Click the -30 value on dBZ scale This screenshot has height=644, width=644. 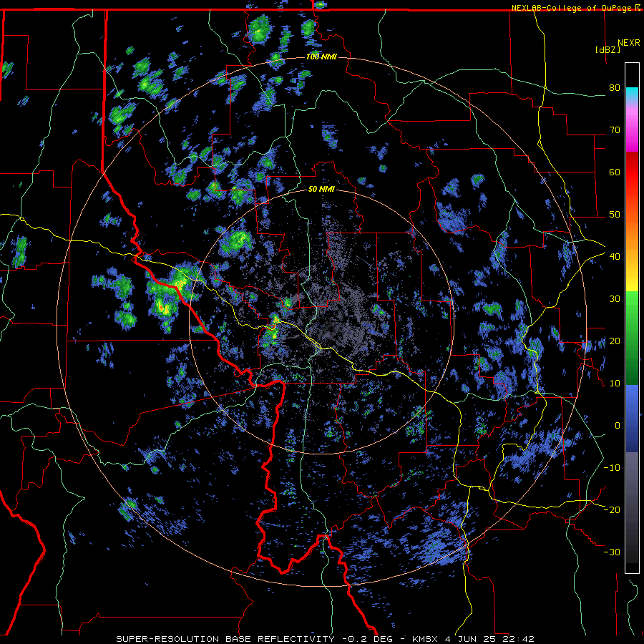tap(612, 552)
